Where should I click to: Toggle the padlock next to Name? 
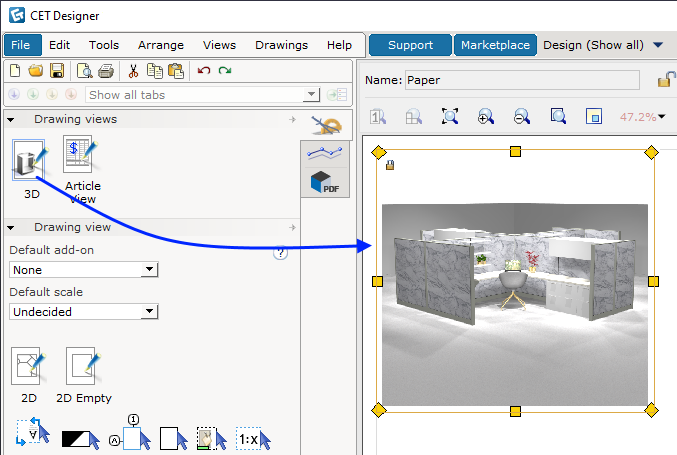click(666, 79)
